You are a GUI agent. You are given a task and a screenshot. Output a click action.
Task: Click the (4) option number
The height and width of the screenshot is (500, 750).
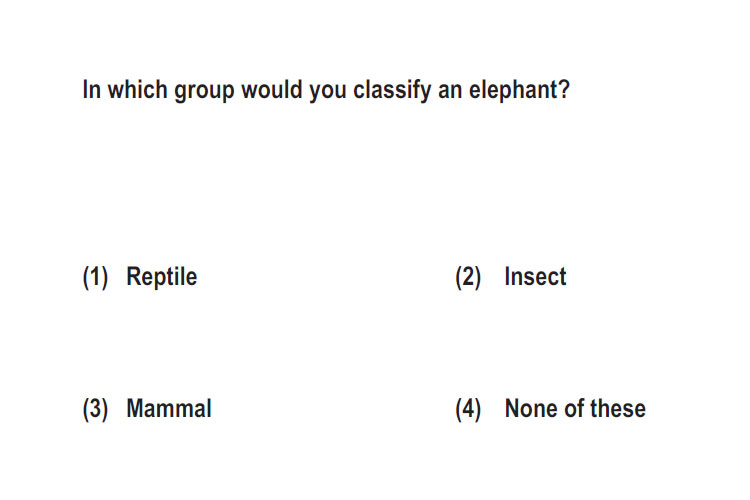(x=468, y=410)
